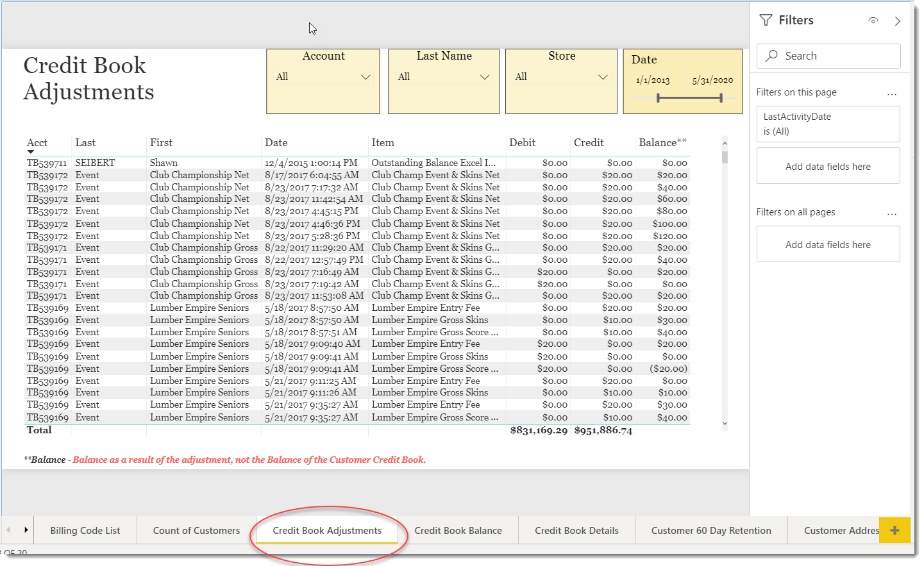Click the Total row label

point(39,430)
